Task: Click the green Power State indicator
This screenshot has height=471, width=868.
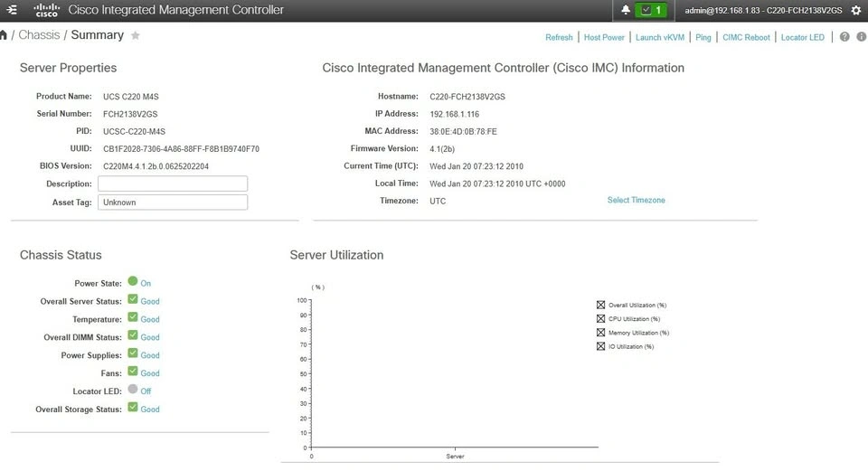Action: 133,281
